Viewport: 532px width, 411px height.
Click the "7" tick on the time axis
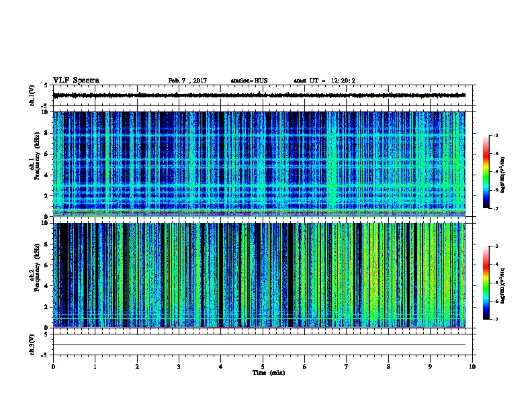347,367
